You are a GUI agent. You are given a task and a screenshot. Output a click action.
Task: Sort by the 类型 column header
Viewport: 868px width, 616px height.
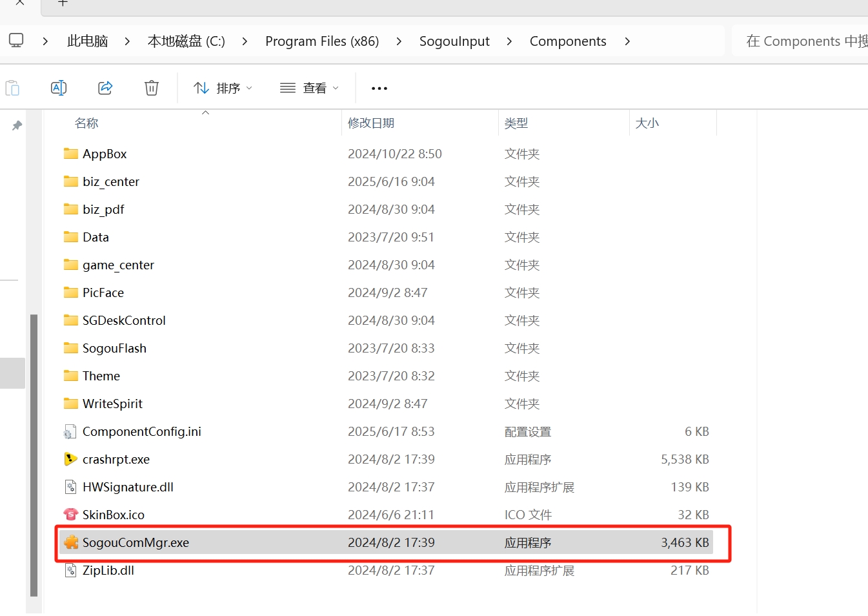coord(516,123)
